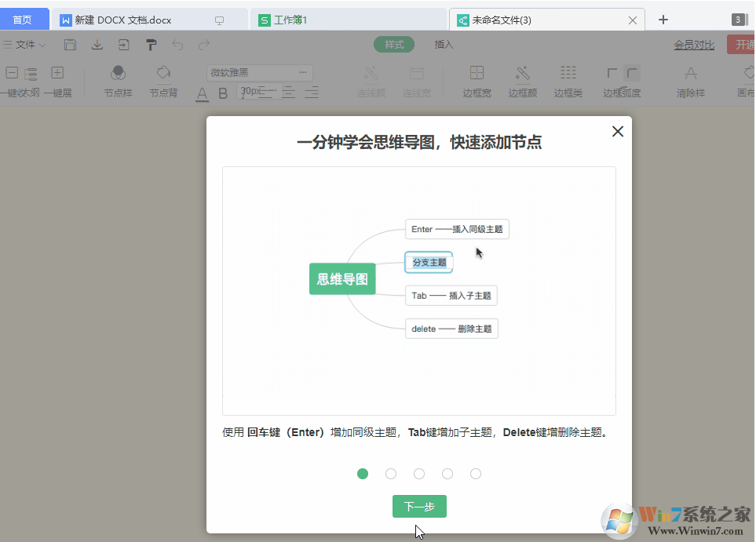Open the 会员对比 membership comparison link
The image size is (756, 542).
coord(693,45)
